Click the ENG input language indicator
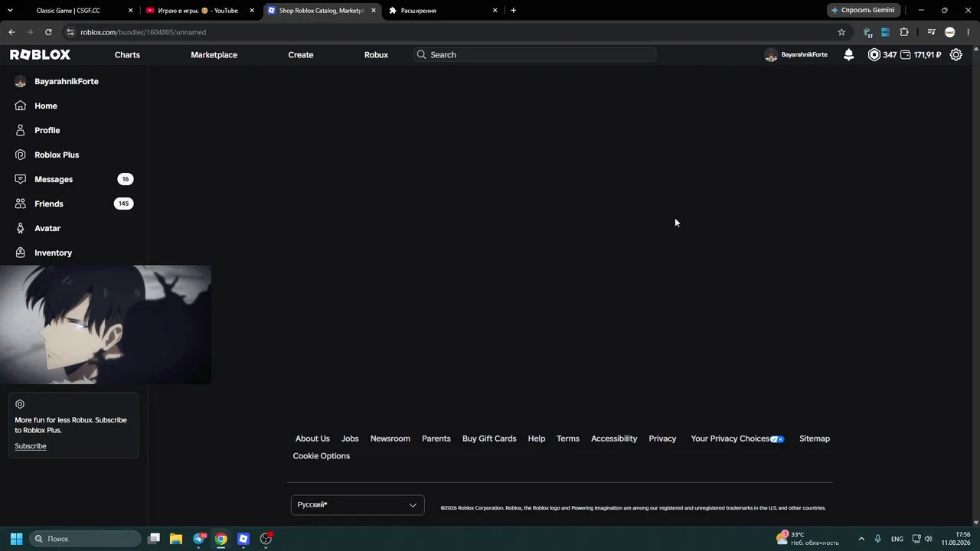This screenshot has width=980, height=551. coord(897,539)
